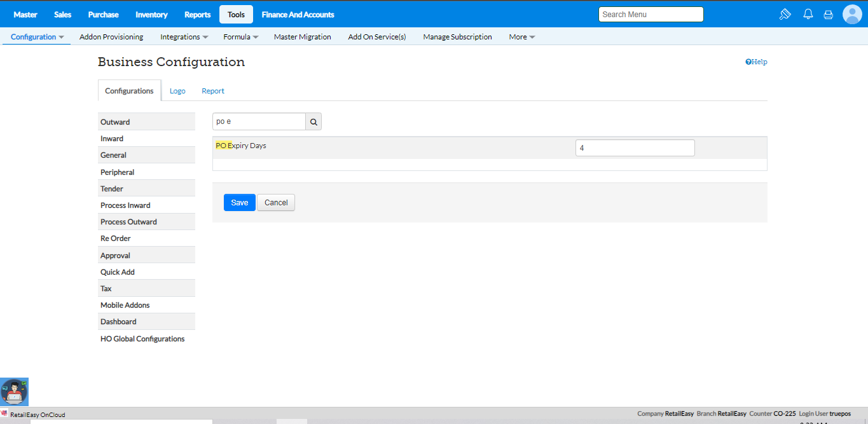
Task: Focus the Search Menu field
Action: click(x=651, y=14)
